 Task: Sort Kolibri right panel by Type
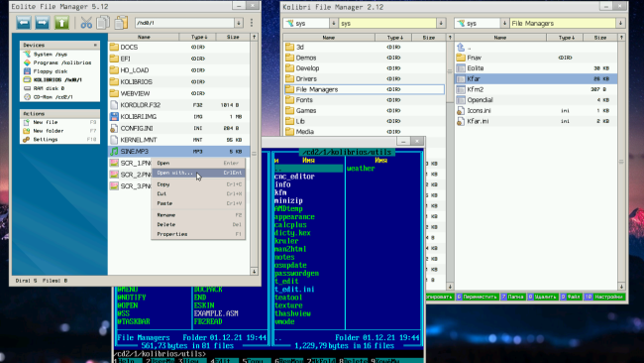565,38
